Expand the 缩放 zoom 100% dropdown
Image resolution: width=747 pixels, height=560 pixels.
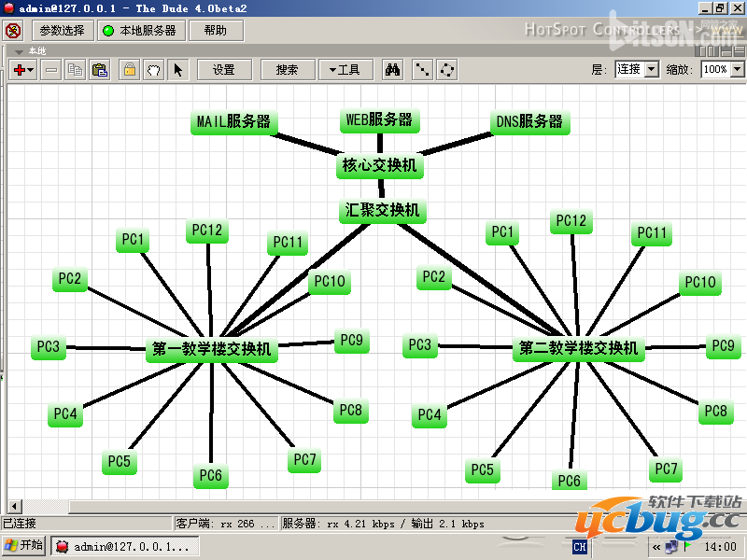(737, 69)
